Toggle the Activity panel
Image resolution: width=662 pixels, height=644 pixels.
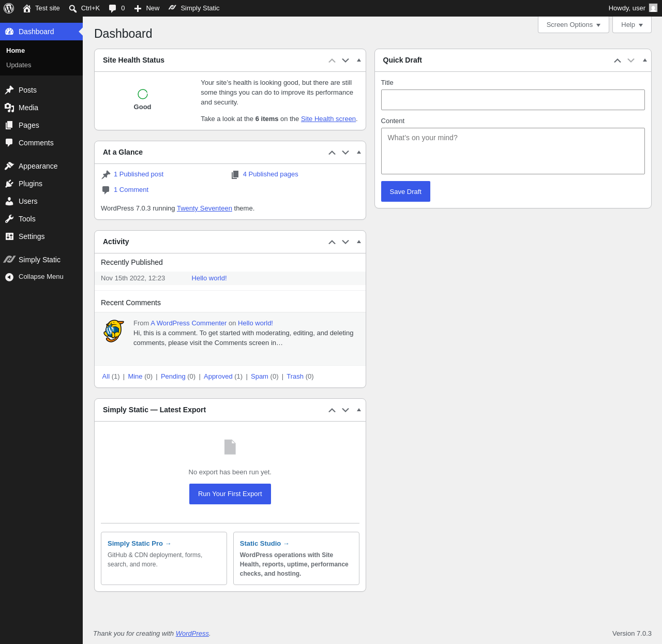point(359,242)
